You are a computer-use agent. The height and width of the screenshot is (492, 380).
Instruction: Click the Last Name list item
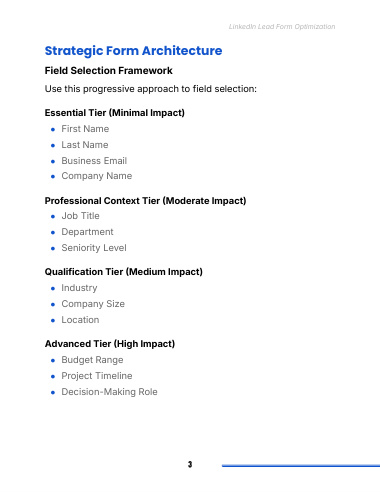85,145
